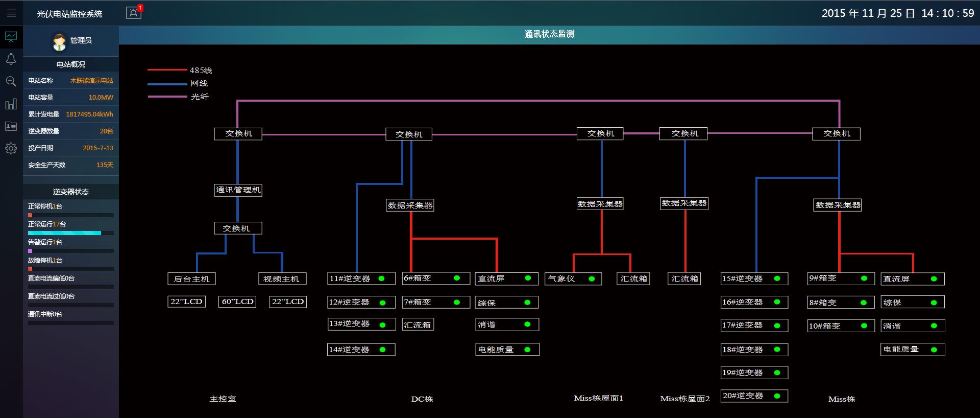The image size is (980, 418).
Task: Open the alarm notification icon with badge
Action: tap(134, 12)
